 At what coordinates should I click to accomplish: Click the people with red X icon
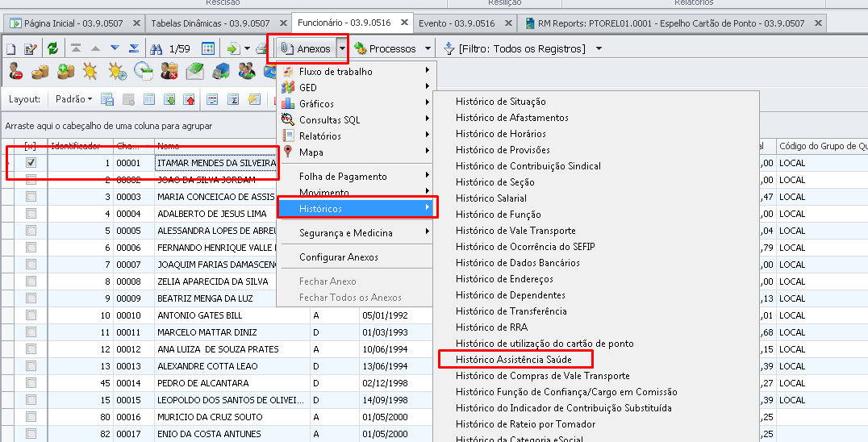(x=169, y=71)
